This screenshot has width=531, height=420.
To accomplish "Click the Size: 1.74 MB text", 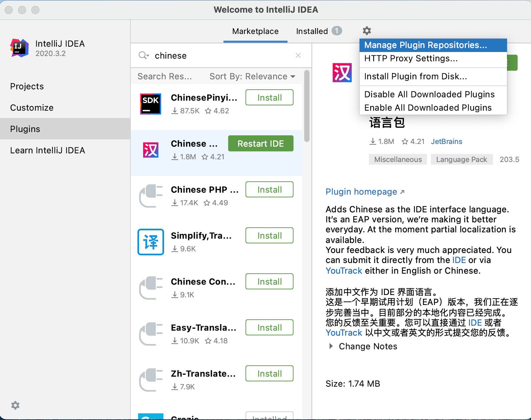I will click(353, 384).
